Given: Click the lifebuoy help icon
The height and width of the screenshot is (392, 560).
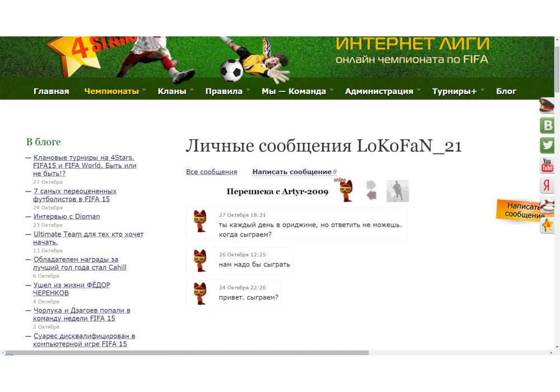Looking at the screenshot, I should click(x=547, y=206).
